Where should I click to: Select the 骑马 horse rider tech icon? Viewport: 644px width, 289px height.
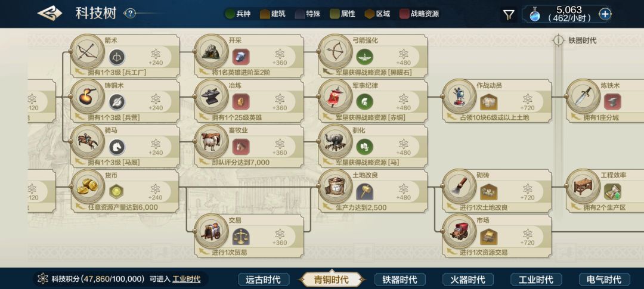pos(88,141)
